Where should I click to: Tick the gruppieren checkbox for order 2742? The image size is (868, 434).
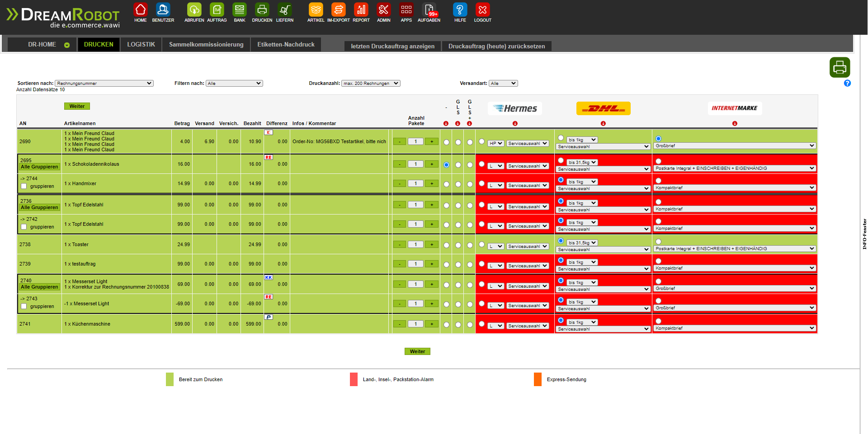[24, 227]
